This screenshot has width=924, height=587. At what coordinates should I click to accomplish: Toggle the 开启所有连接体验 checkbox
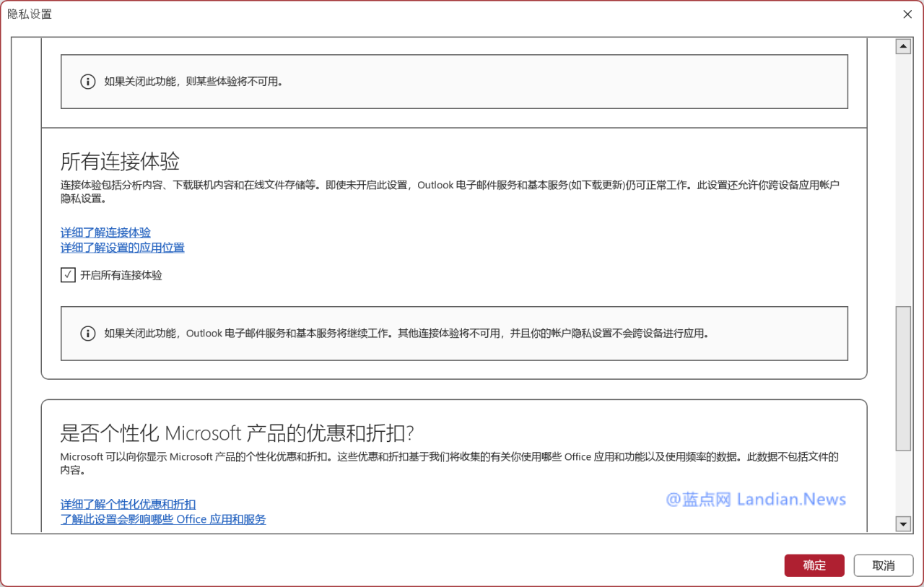tap(68, 274)
